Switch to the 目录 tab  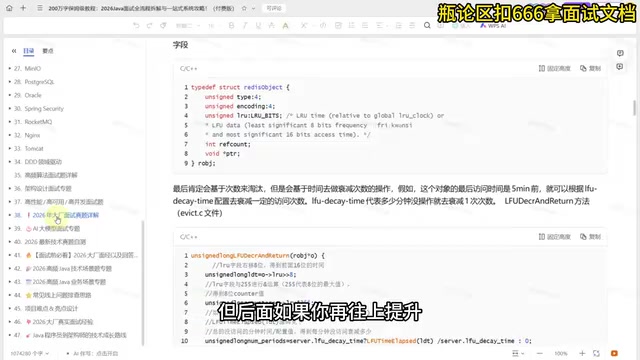coord(29,51)
